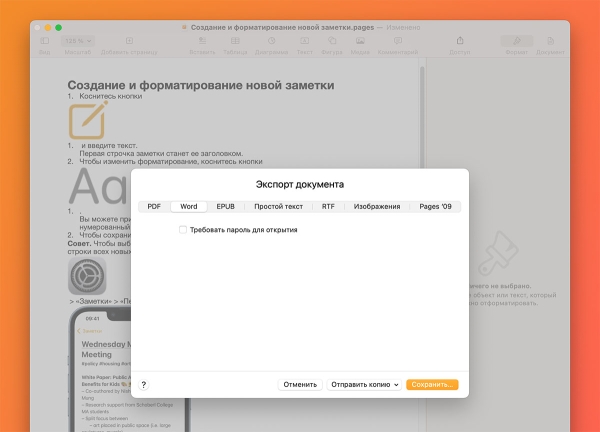
Task: Open the Format (Формат) inspector button
Action: (517, 41)
